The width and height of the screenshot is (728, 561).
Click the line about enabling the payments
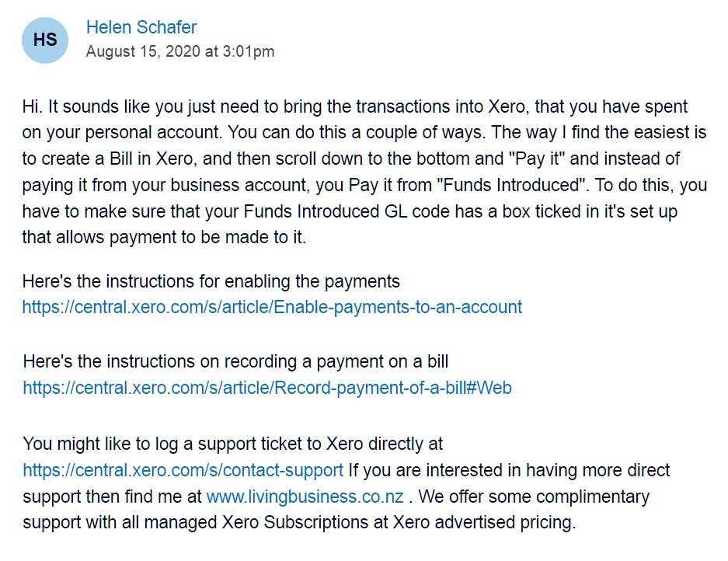[211, 281]
